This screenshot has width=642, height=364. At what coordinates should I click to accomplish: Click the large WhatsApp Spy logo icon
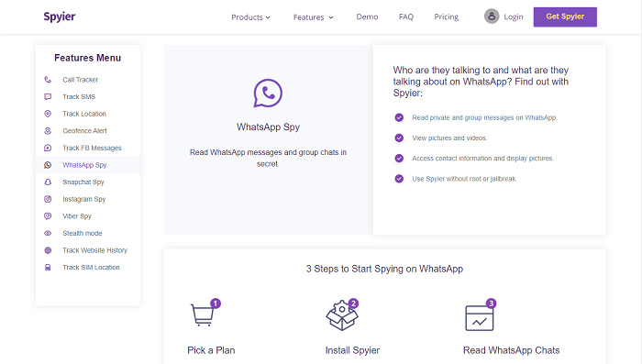click(268, 94)
